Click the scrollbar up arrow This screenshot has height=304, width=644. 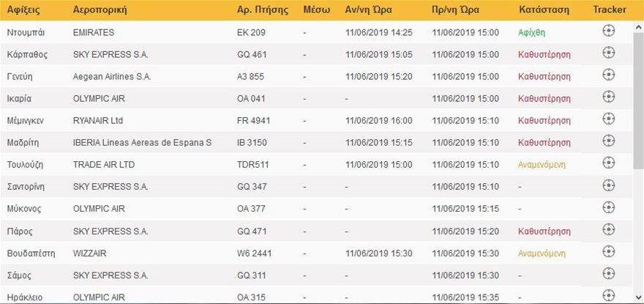639,27
